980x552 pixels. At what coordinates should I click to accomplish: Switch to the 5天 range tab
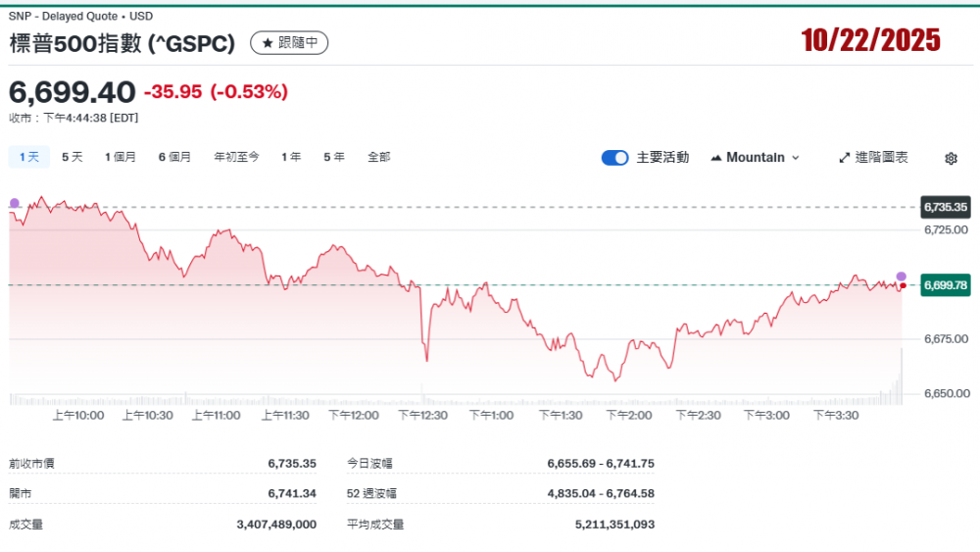pyautogui.click(x=73, y=157)
